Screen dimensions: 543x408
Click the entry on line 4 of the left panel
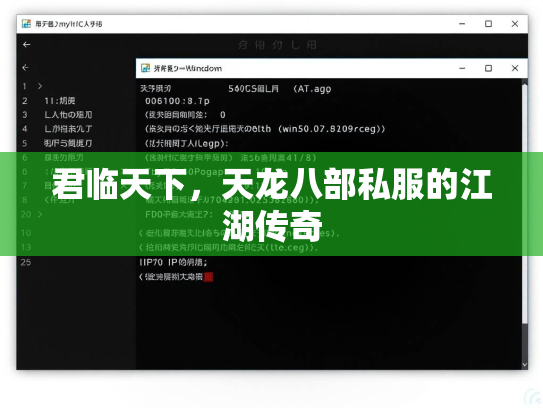tap(68, 129)
